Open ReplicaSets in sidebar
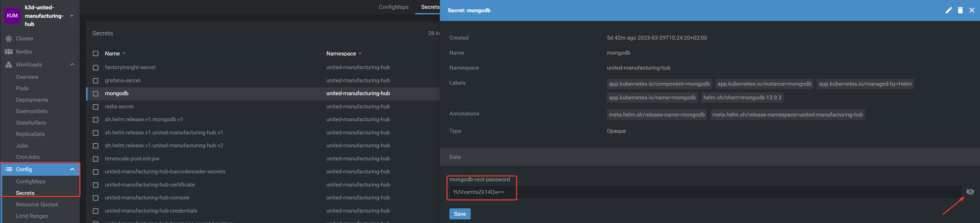 30,134
